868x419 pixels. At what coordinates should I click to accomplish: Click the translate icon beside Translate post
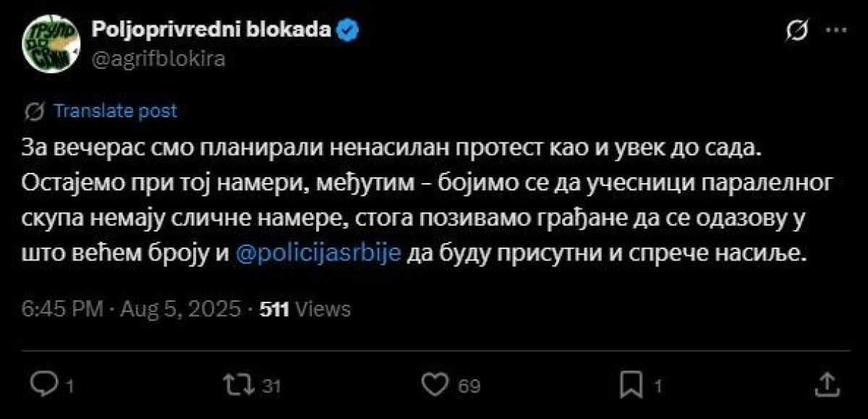(x=34, y=111)
